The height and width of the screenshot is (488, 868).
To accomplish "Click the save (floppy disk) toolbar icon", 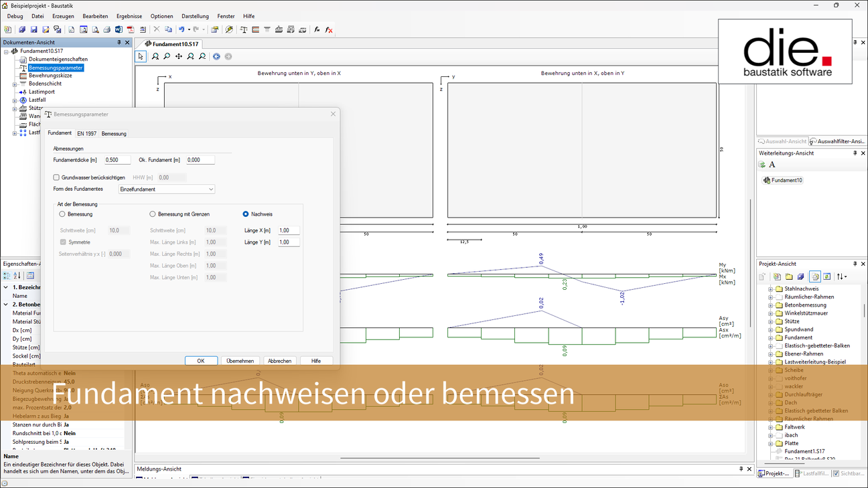I will [x=33, y=29].
